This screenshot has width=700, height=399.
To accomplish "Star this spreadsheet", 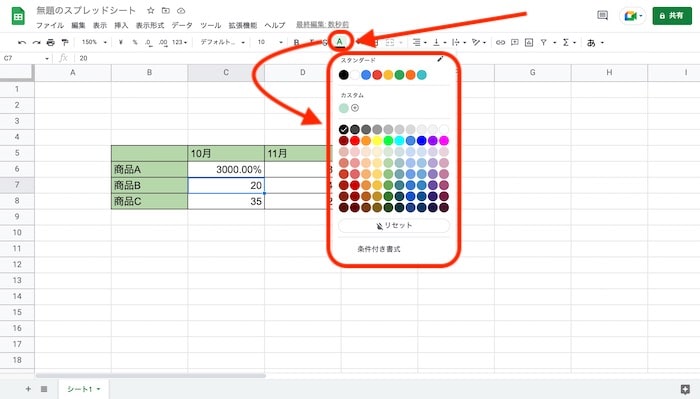I will (150, 10).
